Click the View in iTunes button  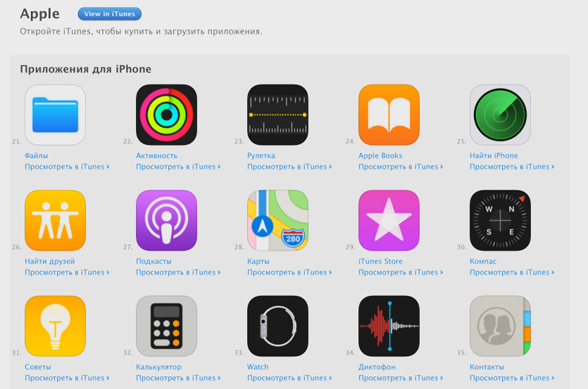109,14
